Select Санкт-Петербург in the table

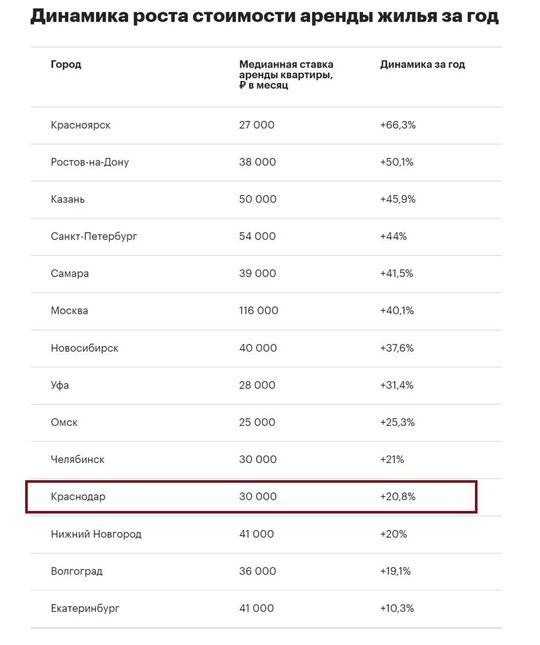coord(94,236)
